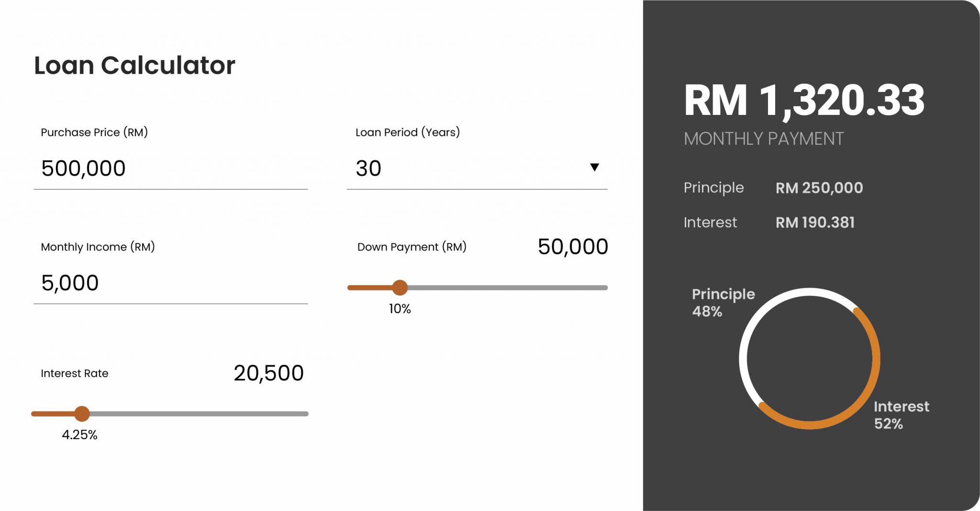Click the RM 1,320.33 monthly payment amount
Image resolution: width=980 pixels, height=511 pixels.
804,100
